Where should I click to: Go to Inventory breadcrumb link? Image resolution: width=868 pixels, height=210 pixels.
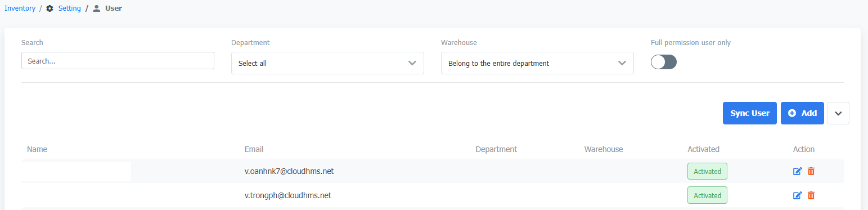(20, 8)
